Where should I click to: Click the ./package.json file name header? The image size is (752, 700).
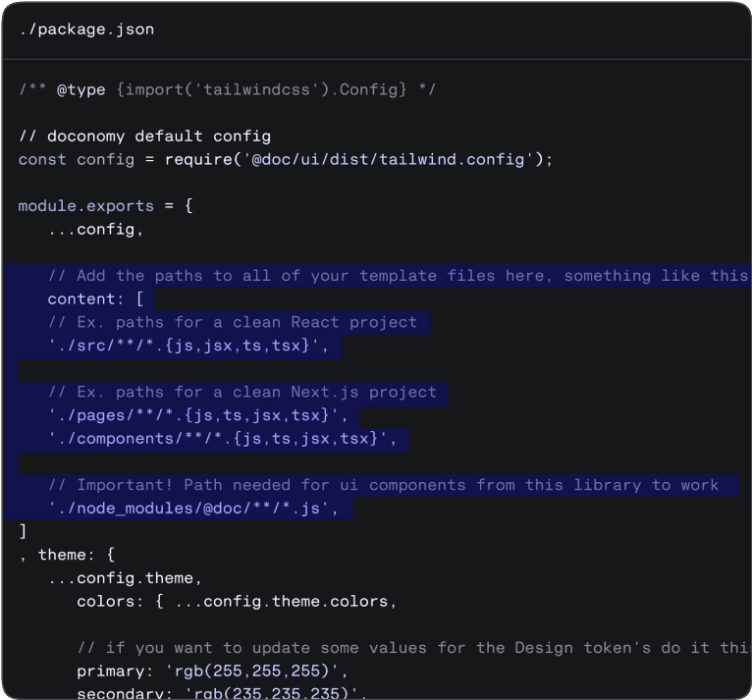86,29
